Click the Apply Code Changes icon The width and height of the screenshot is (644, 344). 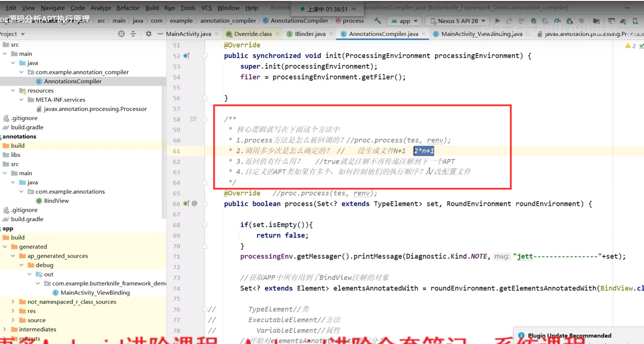521,21
